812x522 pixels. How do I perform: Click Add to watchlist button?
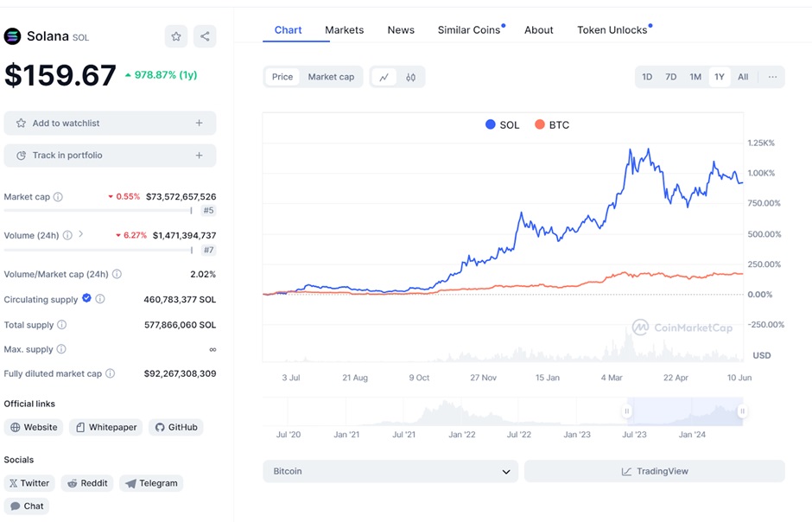click(x=110, y=124)
